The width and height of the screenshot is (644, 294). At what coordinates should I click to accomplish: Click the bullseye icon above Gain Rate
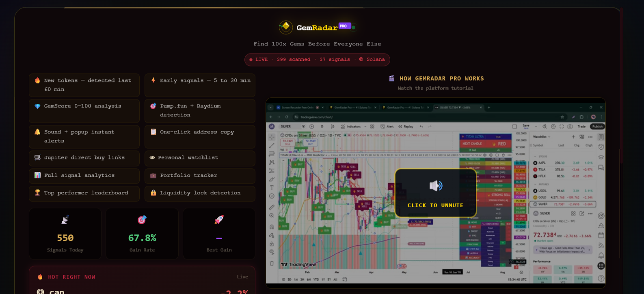coord(142,220)
